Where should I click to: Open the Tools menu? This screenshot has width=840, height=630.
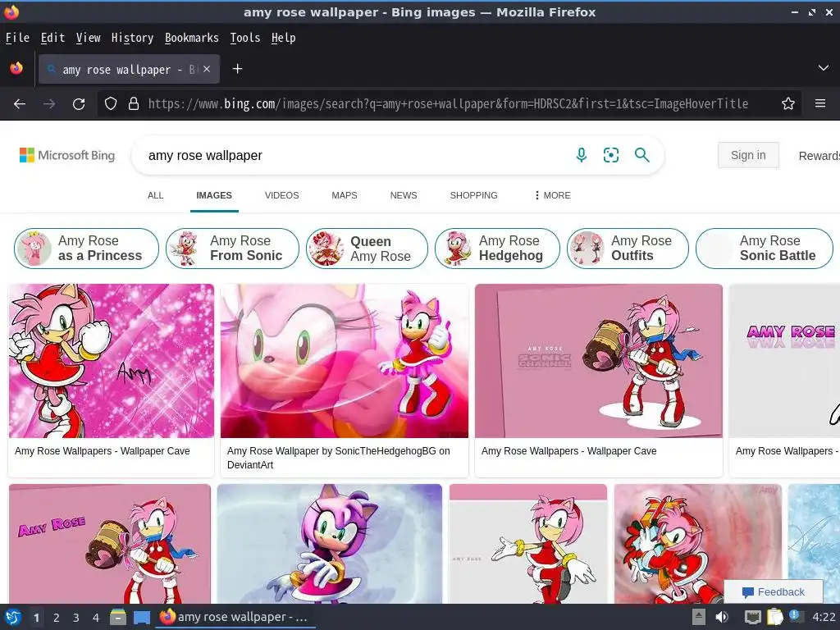pos(244,38)
